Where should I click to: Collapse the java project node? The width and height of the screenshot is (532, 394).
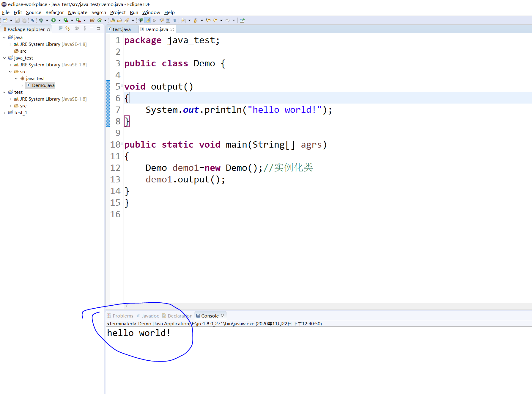(x=4, y=37)
